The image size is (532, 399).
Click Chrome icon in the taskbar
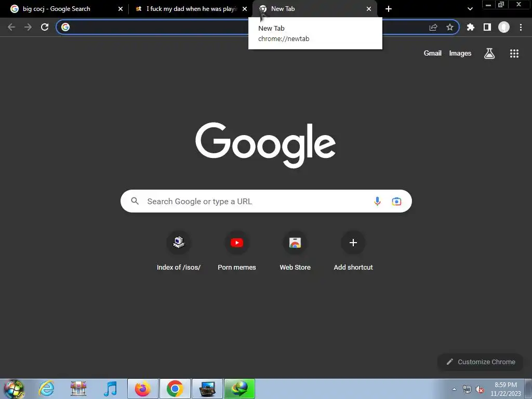pyautogui.click(x=175, y=389)
